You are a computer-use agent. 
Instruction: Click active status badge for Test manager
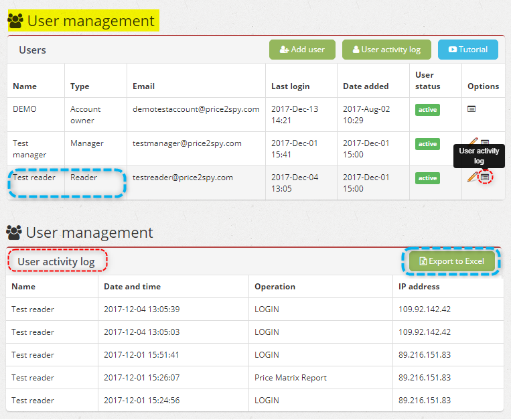point(427,143)
